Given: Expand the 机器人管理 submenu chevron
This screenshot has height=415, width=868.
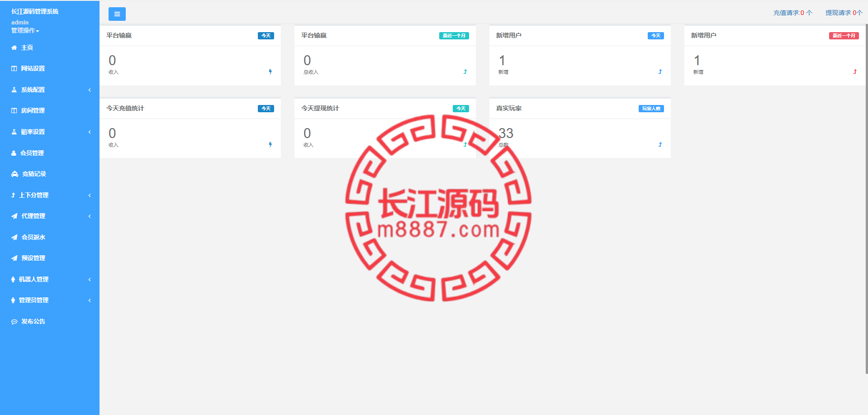Looking at the screenshot, I should click(x=90, y=279).
